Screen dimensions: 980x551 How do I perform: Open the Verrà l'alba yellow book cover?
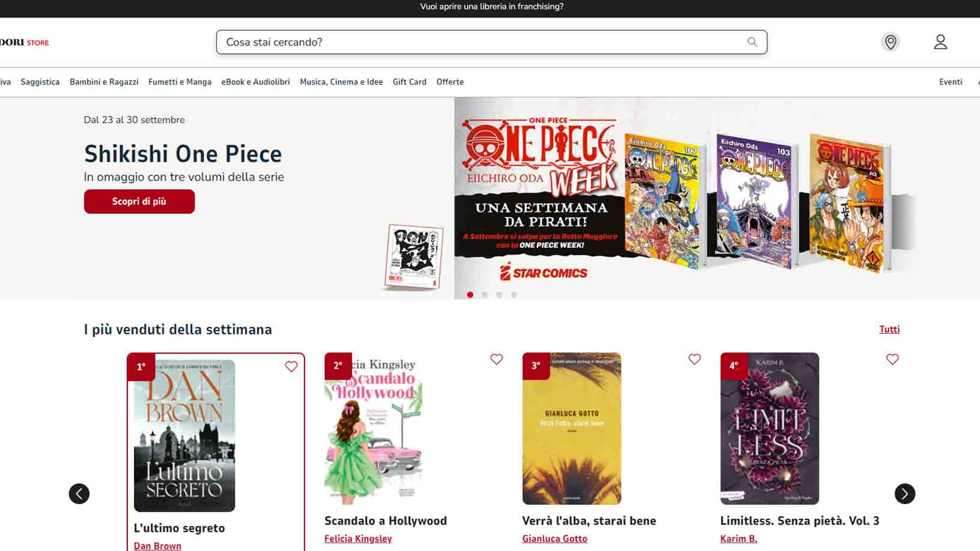tap(572, 429)
